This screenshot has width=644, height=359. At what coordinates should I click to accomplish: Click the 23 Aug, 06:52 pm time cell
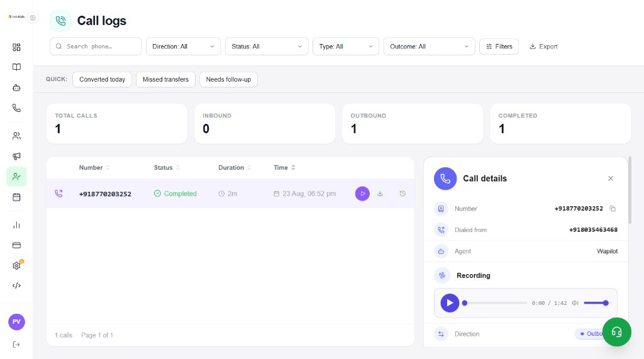click(x=305, y=194)
